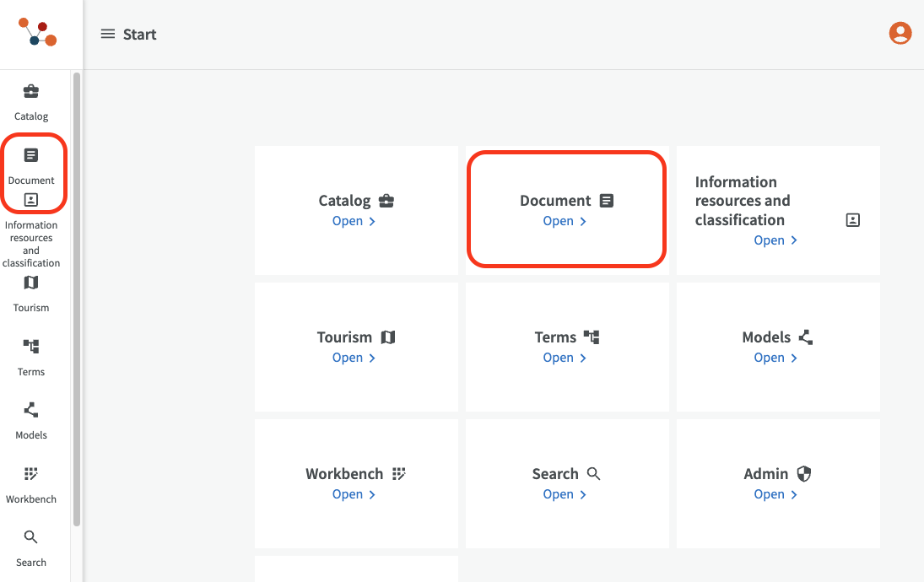Select the Tourism map icon in sidebar
This screenshot has height=582, width=924.
point(31,283)
